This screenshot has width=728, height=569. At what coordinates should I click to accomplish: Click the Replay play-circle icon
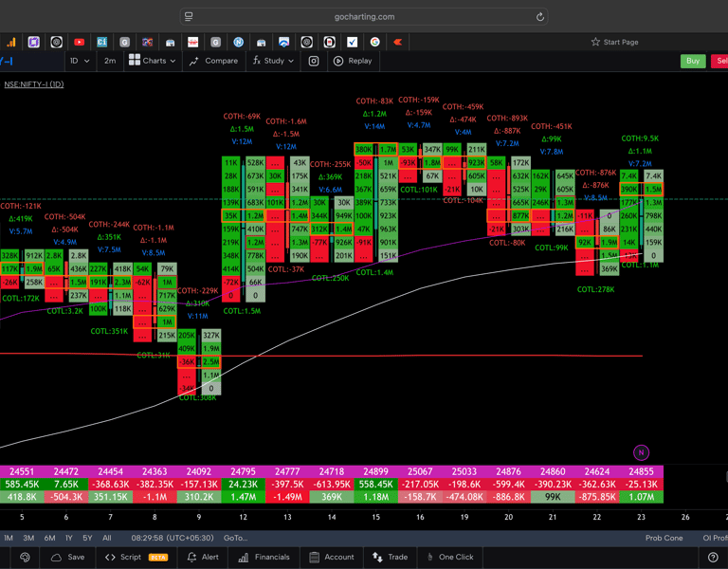(338, 61)
